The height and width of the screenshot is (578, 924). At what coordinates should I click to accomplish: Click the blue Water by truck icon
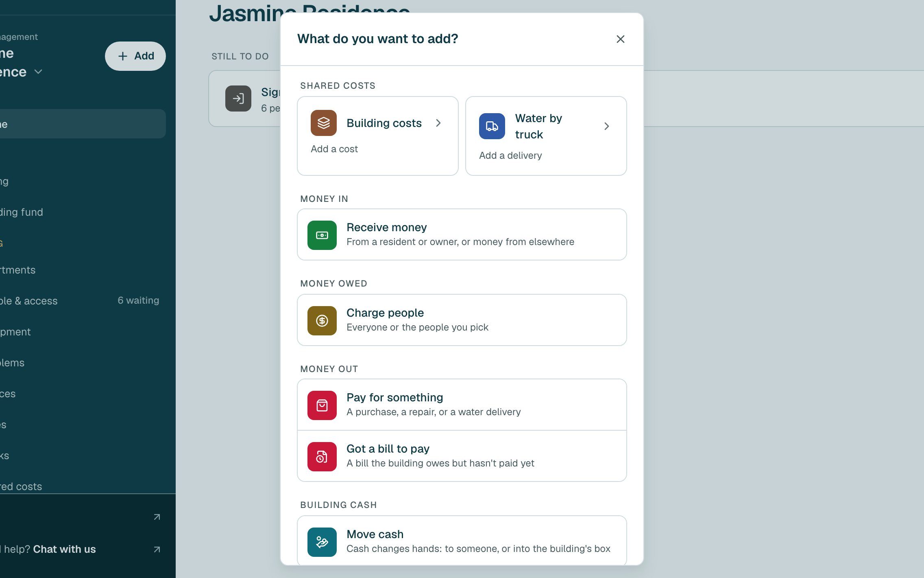492,126
